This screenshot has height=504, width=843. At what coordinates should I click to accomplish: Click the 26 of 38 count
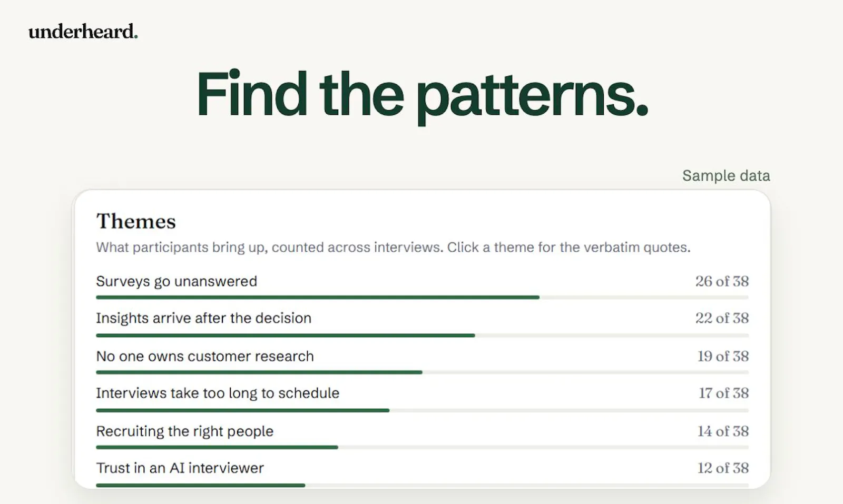coord(722,281)
